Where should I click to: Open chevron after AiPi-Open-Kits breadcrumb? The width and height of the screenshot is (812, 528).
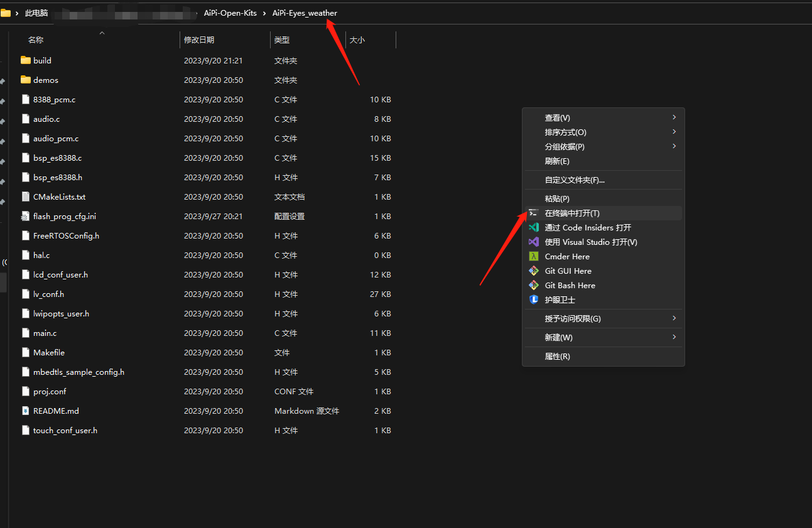[264, 13]
